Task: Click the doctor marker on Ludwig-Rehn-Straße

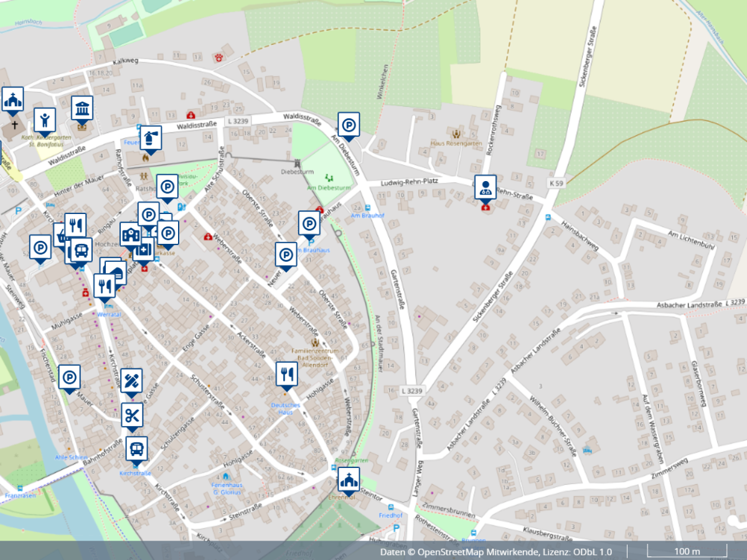Action: (486, 187)
